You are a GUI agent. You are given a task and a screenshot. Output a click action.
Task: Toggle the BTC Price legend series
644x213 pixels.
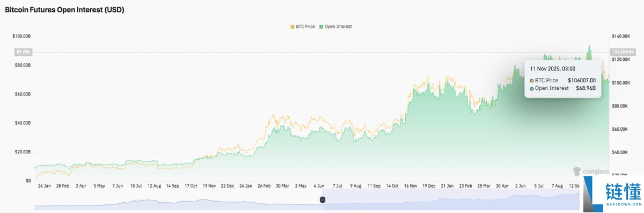pyautogui.click(x=302, y=26)
